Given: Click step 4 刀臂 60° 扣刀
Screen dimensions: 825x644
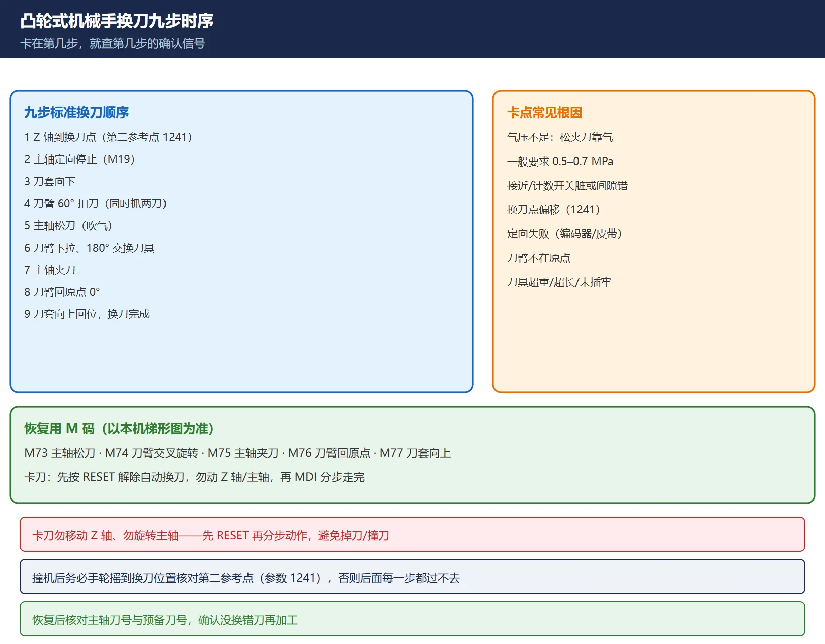Looking at the screenshot, I should 96,204.
